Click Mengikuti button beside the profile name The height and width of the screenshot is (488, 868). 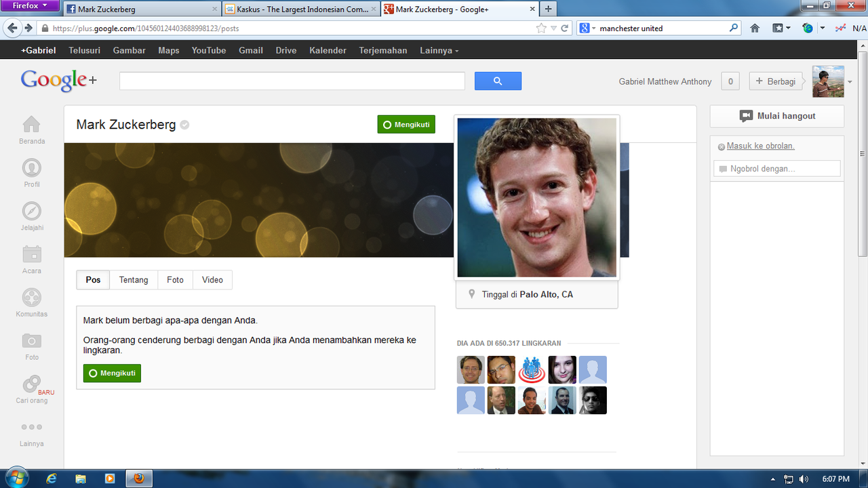(x=406, y=125)
